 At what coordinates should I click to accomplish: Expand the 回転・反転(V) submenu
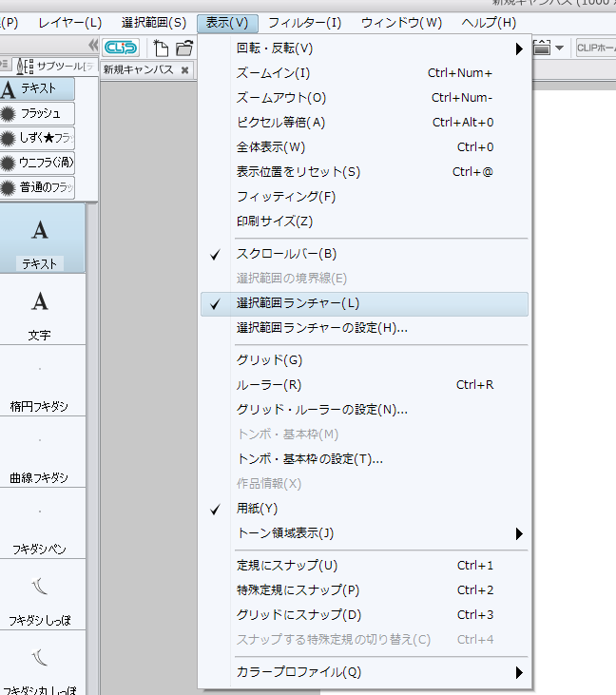point(364,48)
